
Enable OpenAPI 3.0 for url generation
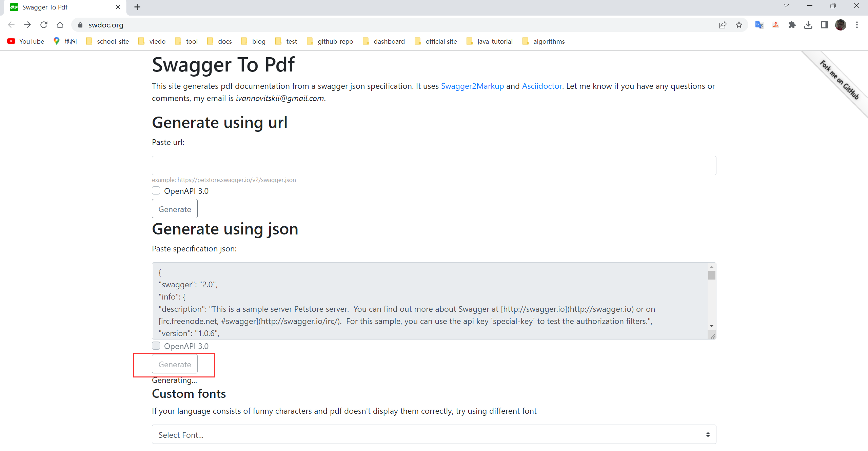pyautogui.click(x=156, y=190)
